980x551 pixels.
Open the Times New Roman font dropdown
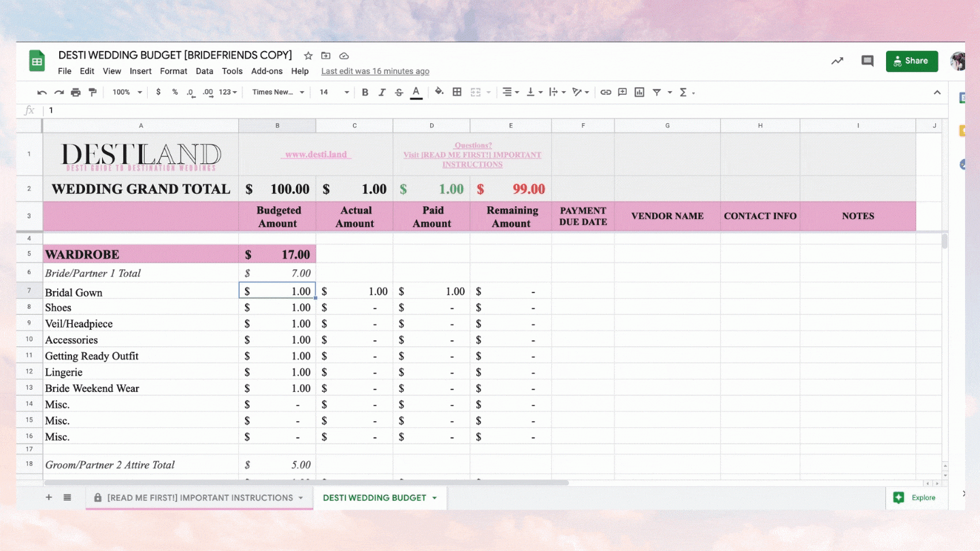click(x=278, y=93)
